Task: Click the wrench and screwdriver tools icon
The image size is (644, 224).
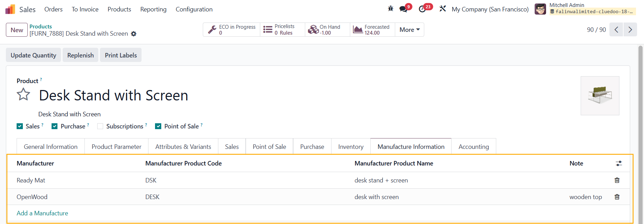Action: click(x=443, y=9)
